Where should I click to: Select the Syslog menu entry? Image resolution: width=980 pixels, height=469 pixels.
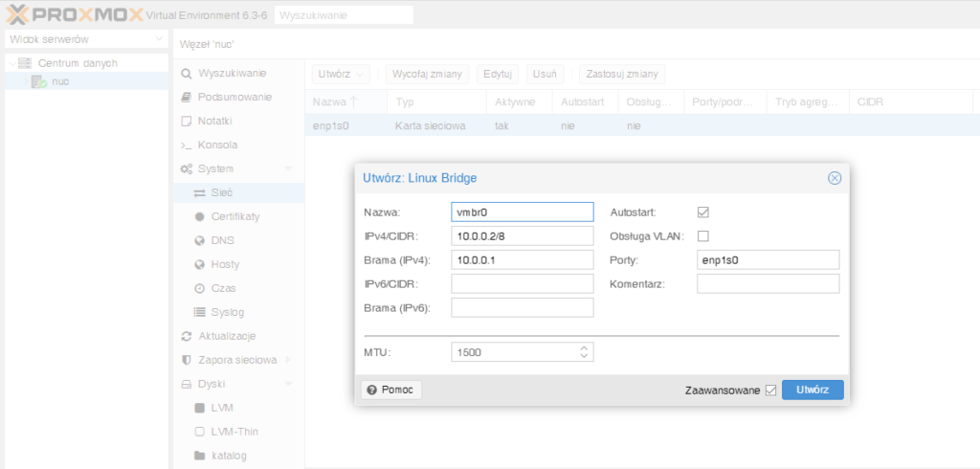coord(228,312)
